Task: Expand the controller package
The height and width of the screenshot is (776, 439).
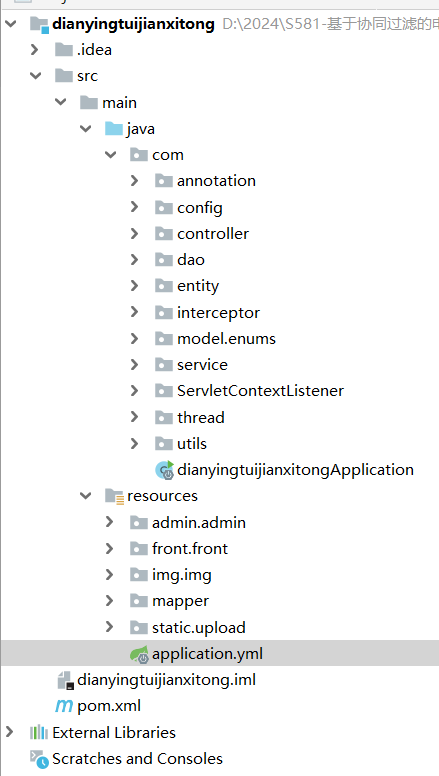Action: [134, 234]
